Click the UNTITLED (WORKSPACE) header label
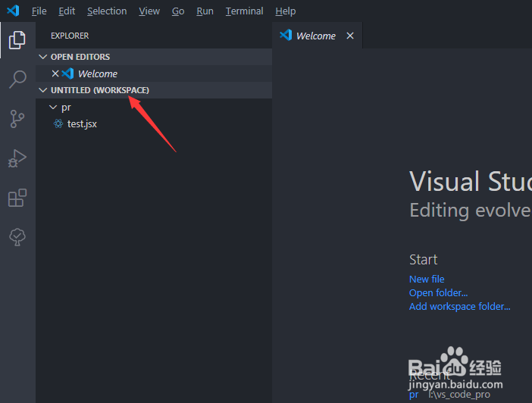 coord(100,90)
